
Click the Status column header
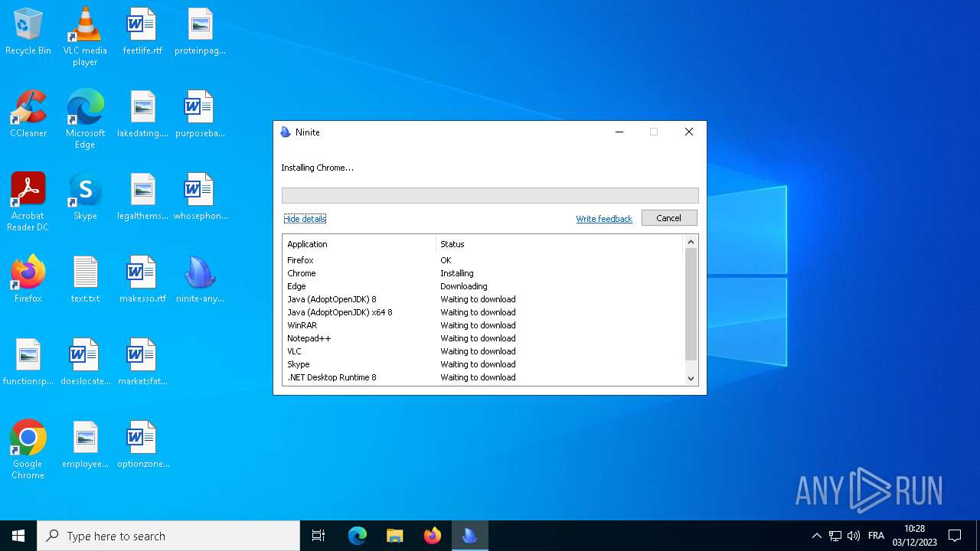click(x=560, y=244)
